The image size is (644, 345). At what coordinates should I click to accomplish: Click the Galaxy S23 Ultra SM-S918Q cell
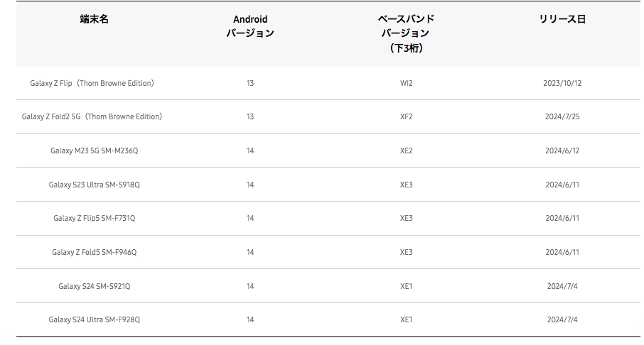click(x=94, y=185)
